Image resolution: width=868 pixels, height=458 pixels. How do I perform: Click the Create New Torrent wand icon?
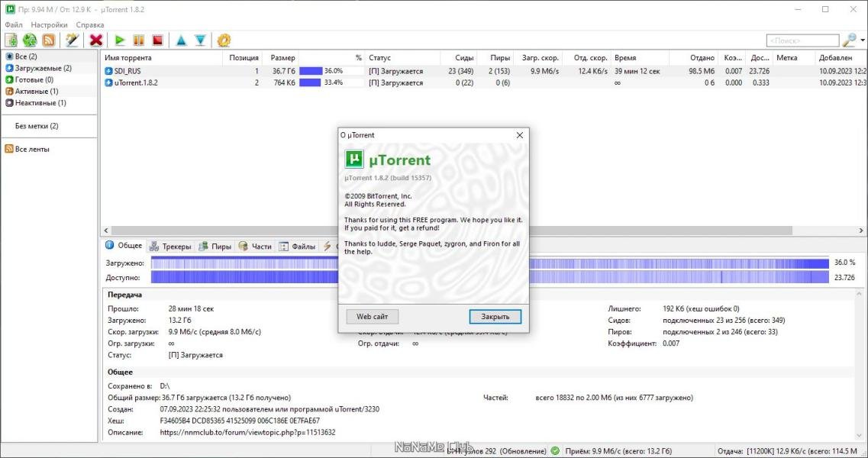click(x=72, y=40)
